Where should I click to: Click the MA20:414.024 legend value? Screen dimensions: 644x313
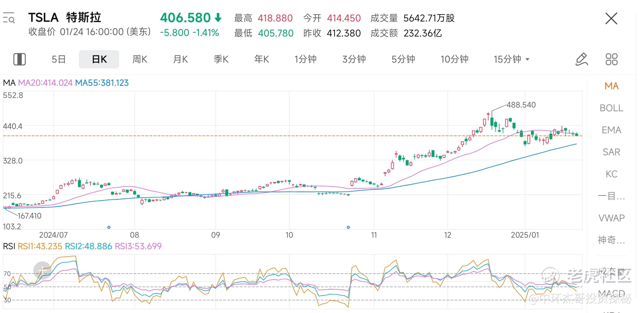45,83
